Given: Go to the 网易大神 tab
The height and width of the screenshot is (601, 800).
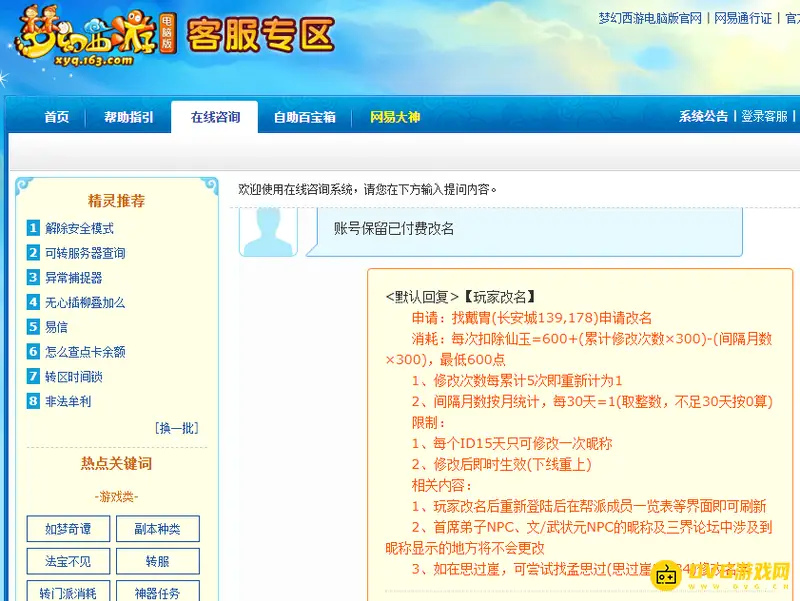Looking at the screenshot, I should tap(395, 117).
